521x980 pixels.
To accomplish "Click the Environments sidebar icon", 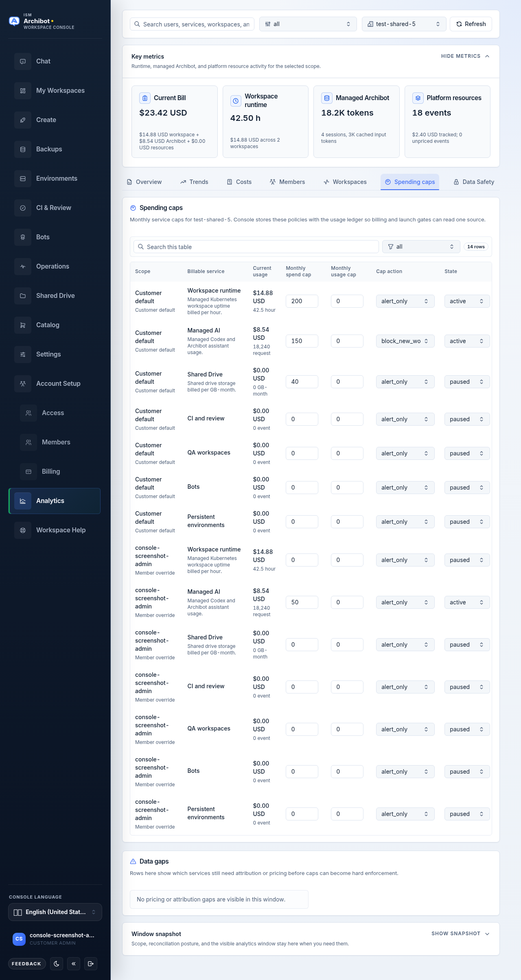I will click(x=23, y=179).
